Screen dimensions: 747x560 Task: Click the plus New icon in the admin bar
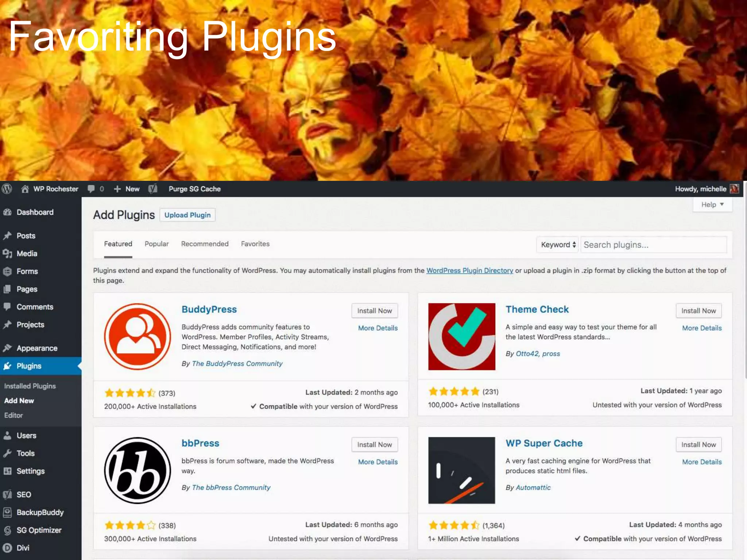117,189
